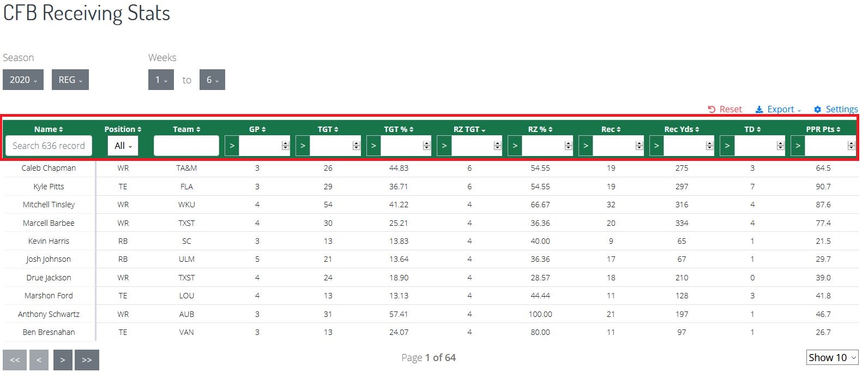Open the Settings gear link
Screen dimensions: 868x378
point(836,109)
